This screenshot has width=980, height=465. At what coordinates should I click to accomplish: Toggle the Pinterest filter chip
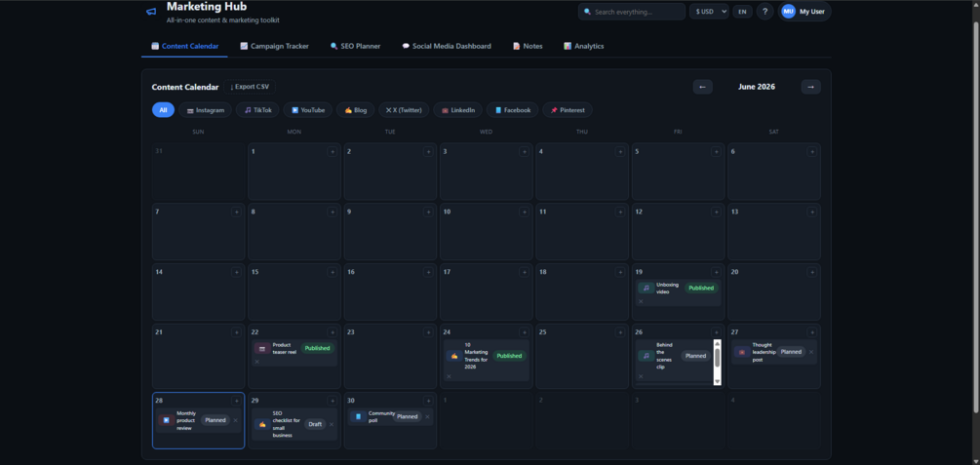568,110
